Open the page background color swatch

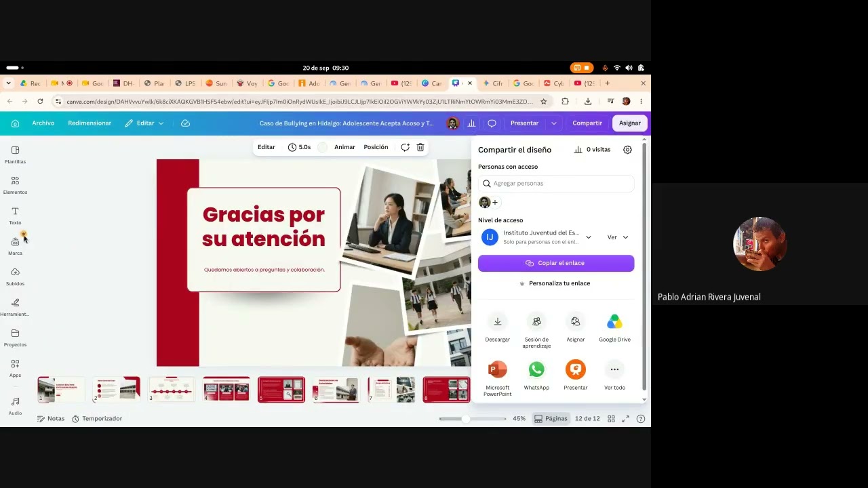click(x=322, y=147)
